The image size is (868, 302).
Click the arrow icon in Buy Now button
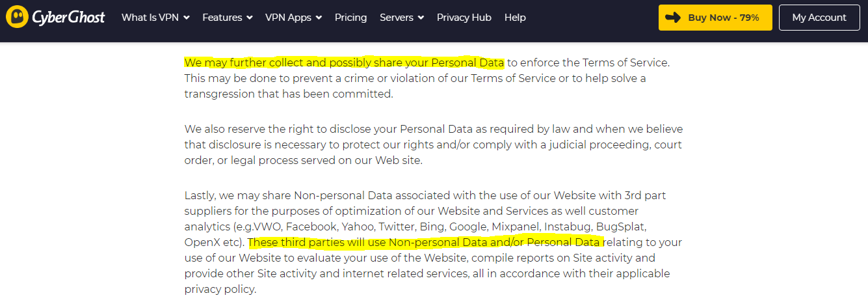click(x=674, y=18)
